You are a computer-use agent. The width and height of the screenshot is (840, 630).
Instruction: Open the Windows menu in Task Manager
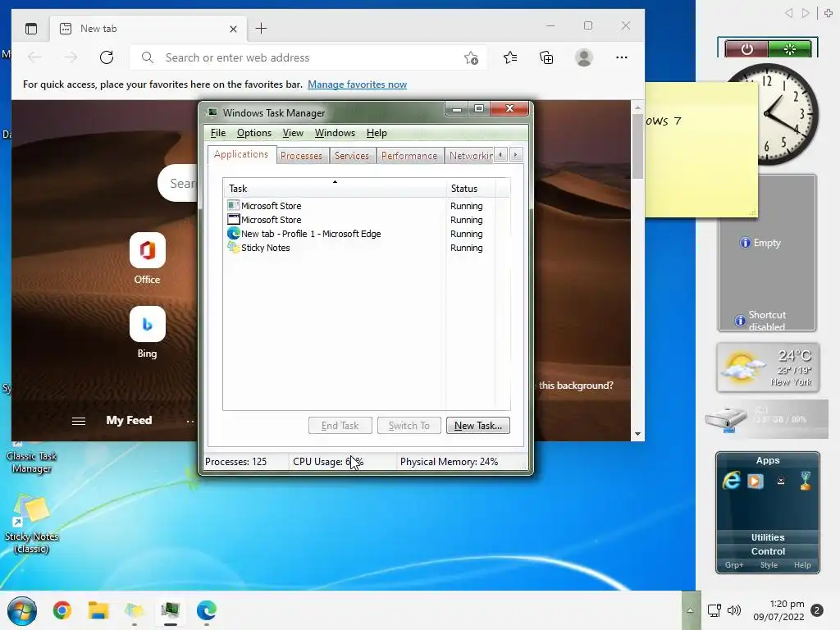pyautogui.click(x=335, y=133)
